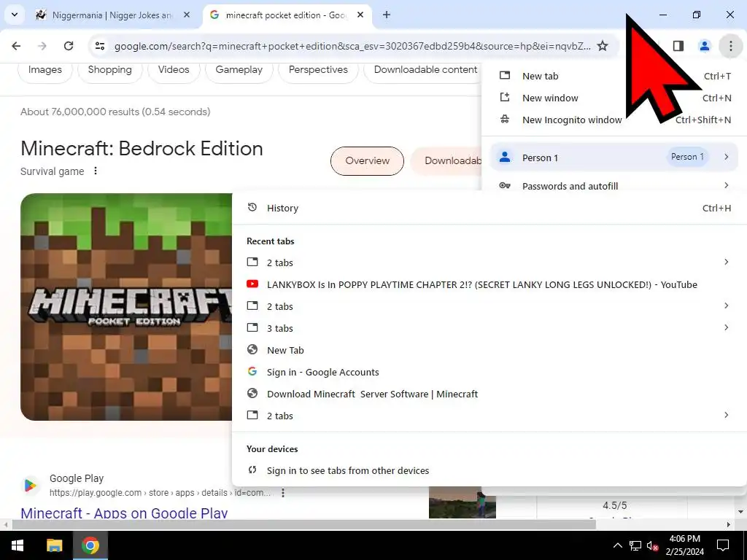Focus the google.com address bar
This screenshot has height=560, width=747.
pyautogui.click(x=352, y=46)
